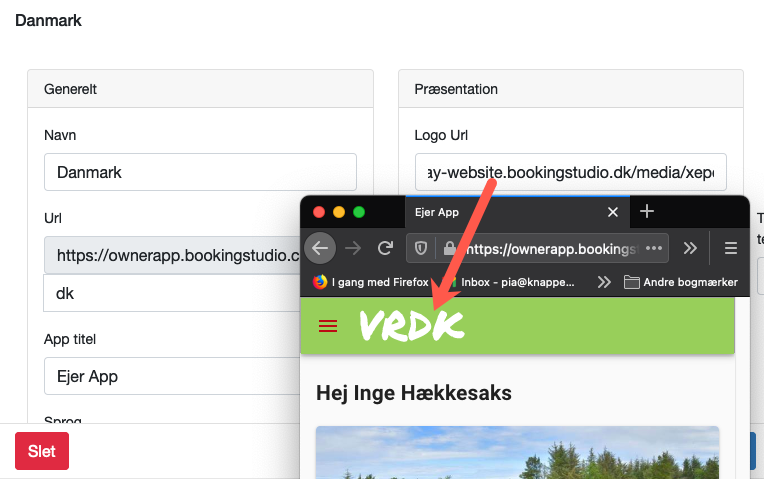
Task: Go back in the Firefox window
Action: pos(320,249)
